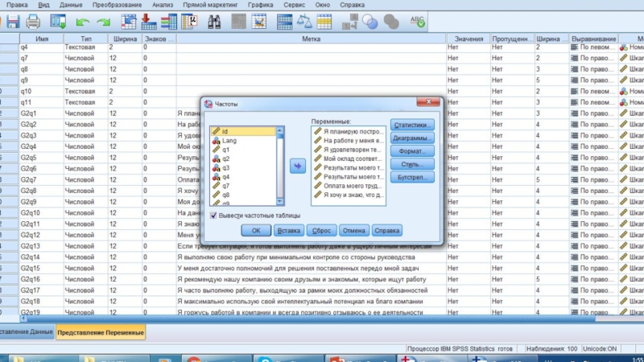This screenshot has height=362, width=644.
Task: Open the Диаграммы... dialog button
Action: 412,138
